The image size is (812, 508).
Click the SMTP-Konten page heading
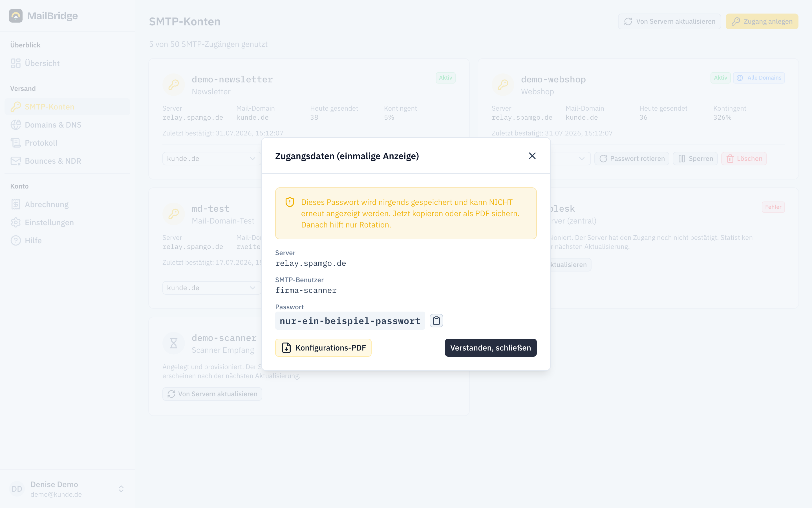(185, 21)
